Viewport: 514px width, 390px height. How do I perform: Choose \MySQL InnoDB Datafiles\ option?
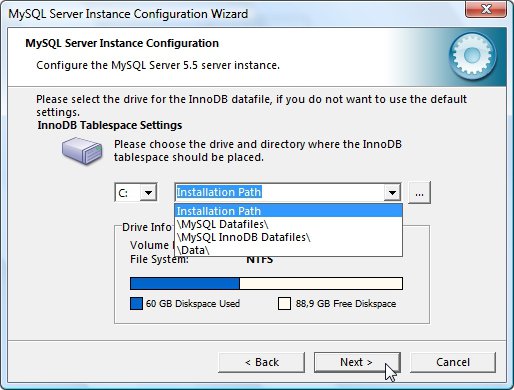pyautogui.click(x=288, y=237)
